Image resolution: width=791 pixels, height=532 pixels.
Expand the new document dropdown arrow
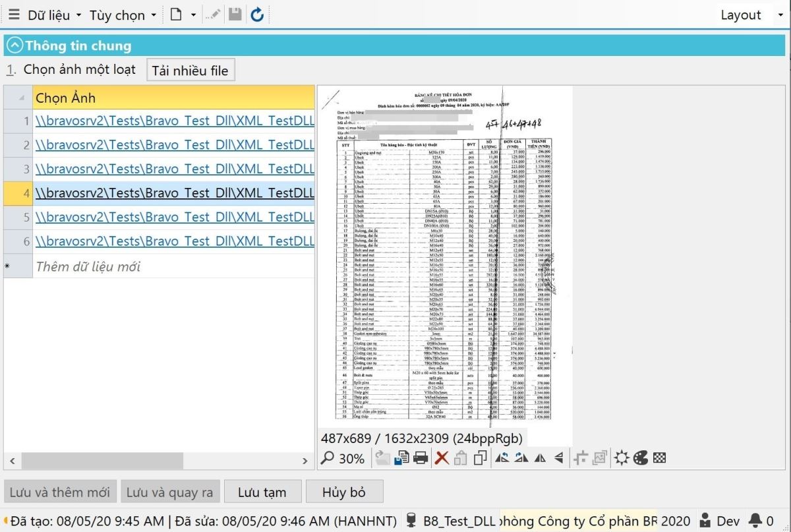(193, 15)
